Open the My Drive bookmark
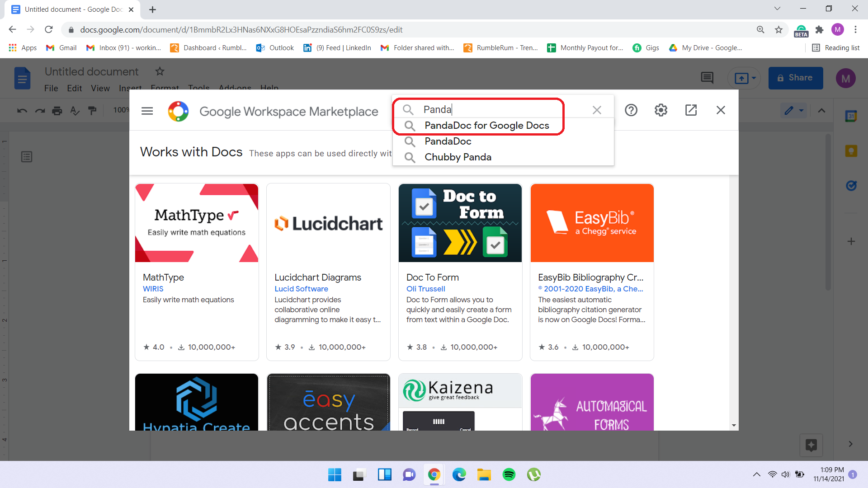Viewport: 868px width, 488px height. [x=705, y=48]
